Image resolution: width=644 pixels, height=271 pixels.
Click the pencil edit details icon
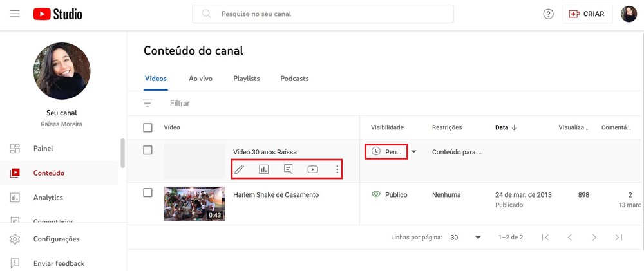coord(240,169)
